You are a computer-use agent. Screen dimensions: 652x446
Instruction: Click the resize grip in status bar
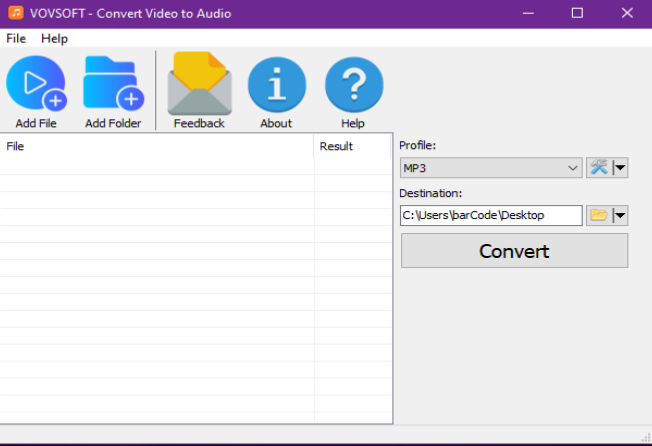point(646,437)
